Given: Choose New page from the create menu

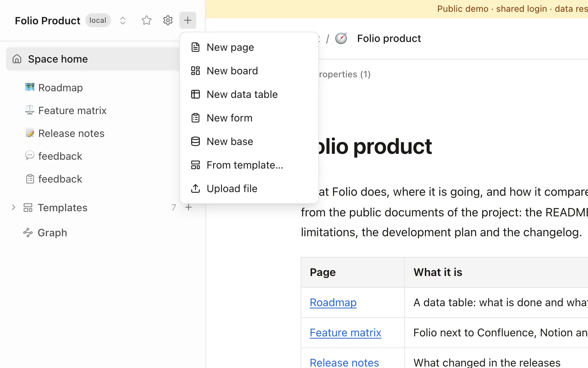Looking at the screenshot, I should (x=249, y=47).
